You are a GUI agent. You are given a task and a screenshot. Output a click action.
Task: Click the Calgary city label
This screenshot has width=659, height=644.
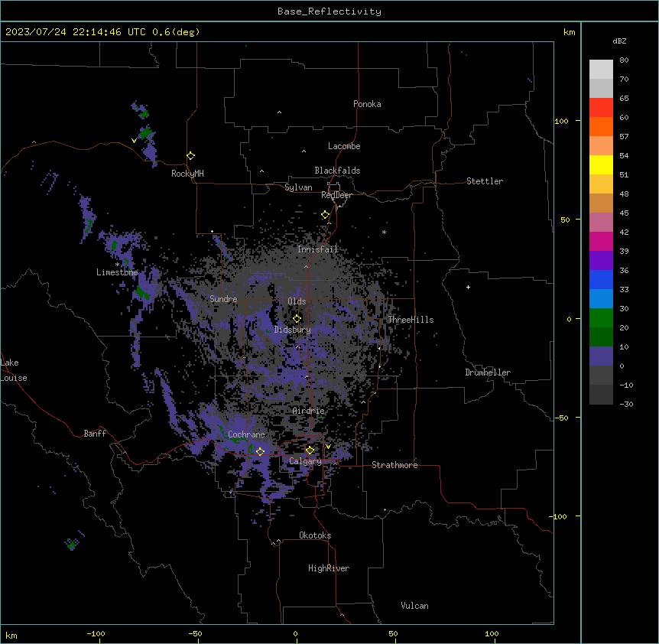[305, 461]
